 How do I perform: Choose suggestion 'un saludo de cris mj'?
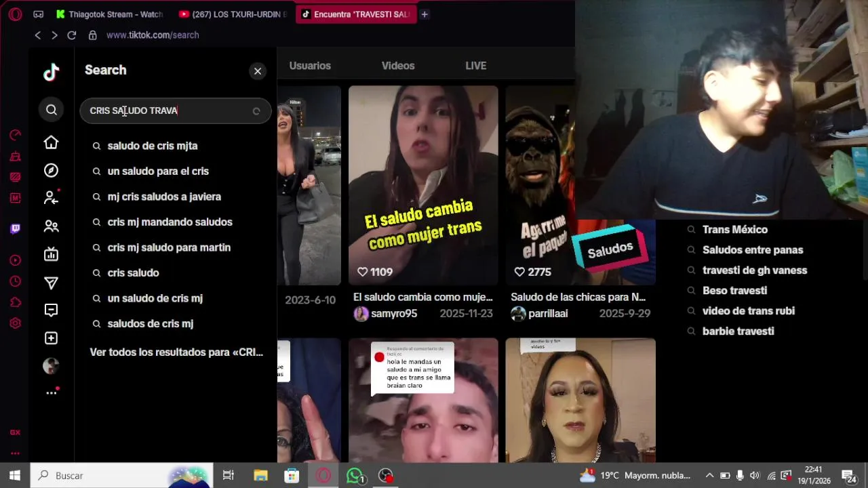(155, 298)
